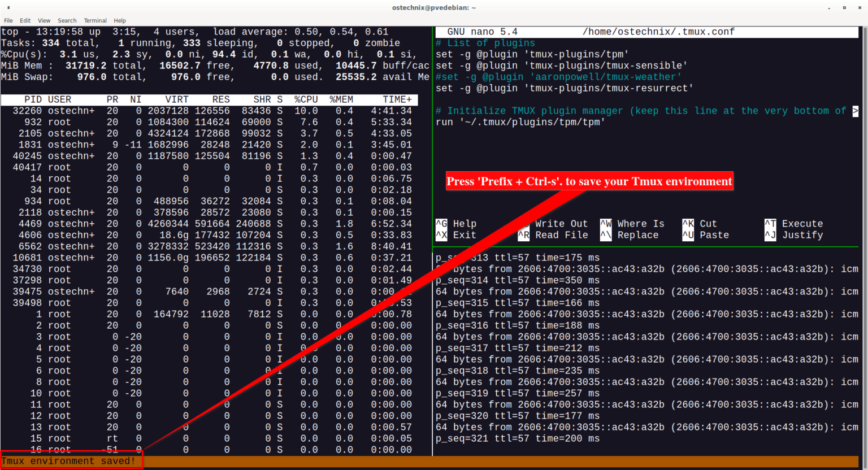Screen dimensions: 868x470
Task: Open the File menu
Action: tap(8, 20)
